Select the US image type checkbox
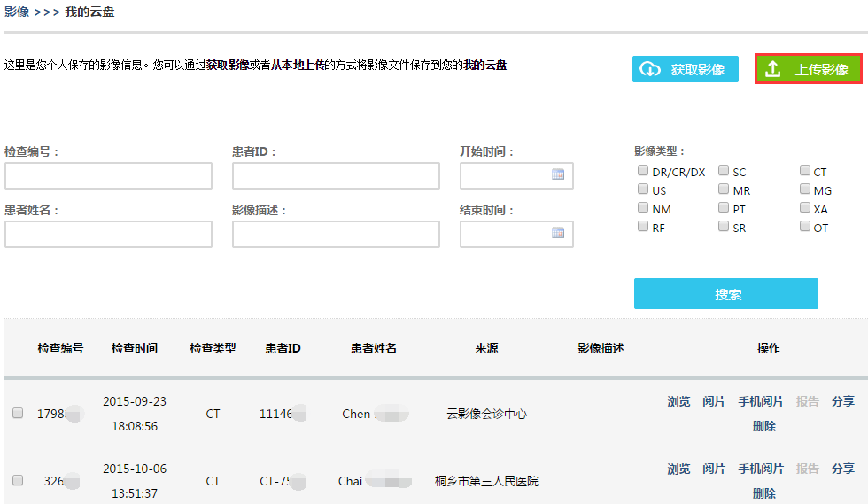Image resolution: width=868 pixels, height=504 pixels. pos(643,189)
